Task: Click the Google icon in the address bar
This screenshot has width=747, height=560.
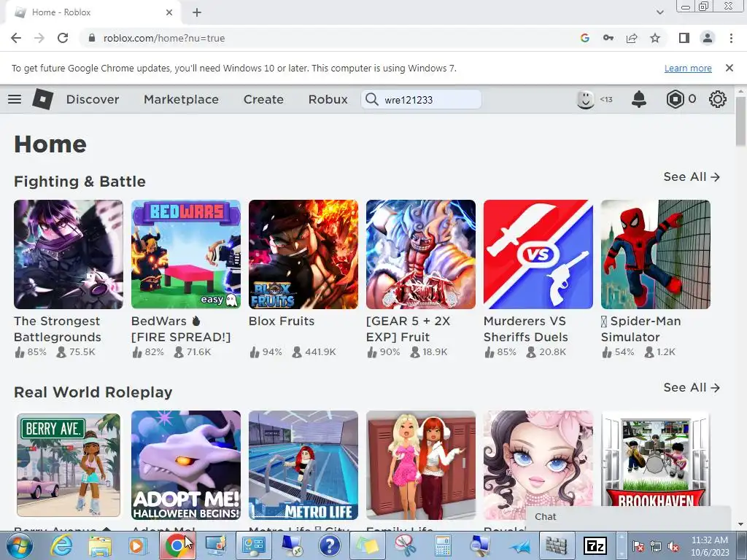Action: click(585, 38)
